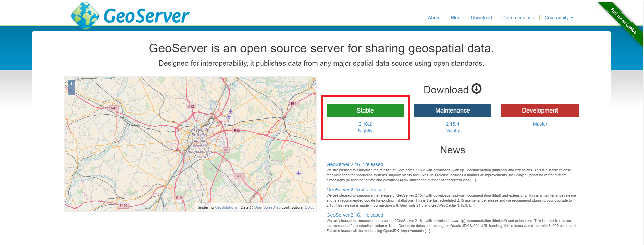Open the Nightly link under Stable

(365, 131)
